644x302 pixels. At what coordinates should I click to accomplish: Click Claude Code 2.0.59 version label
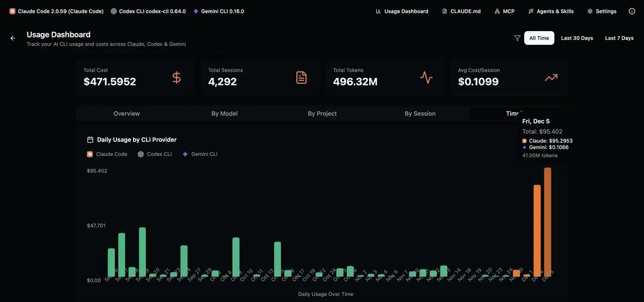61,11
